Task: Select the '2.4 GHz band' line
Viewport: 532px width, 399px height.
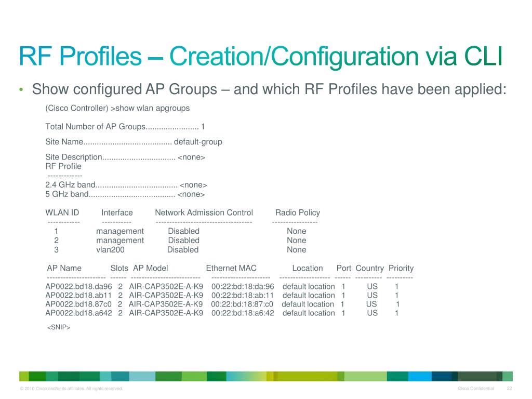Action: pos(126,185)
